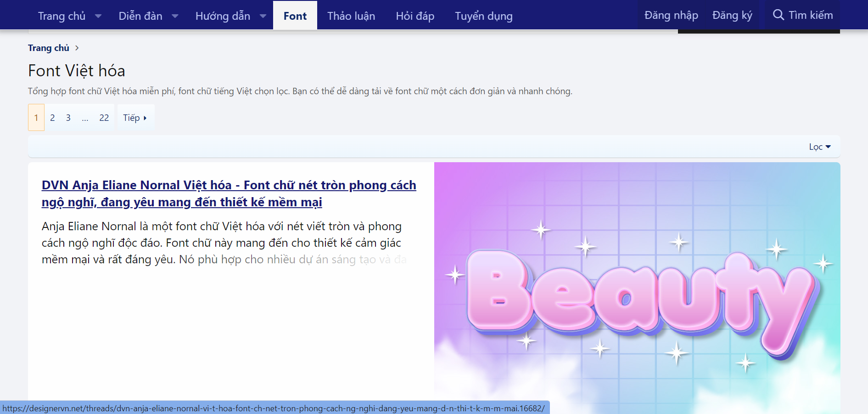Jump to page 22
Image resolution: width=868 pixels, height=414 pixels.
click(x=104, y=117)
